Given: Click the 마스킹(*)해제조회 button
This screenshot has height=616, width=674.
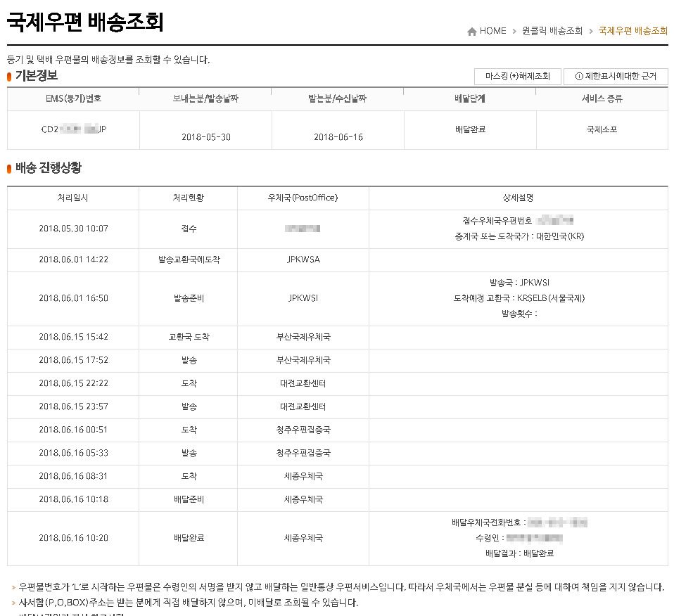Looking at the screenshot, I should pyautogui.click(x=518, y=77).
